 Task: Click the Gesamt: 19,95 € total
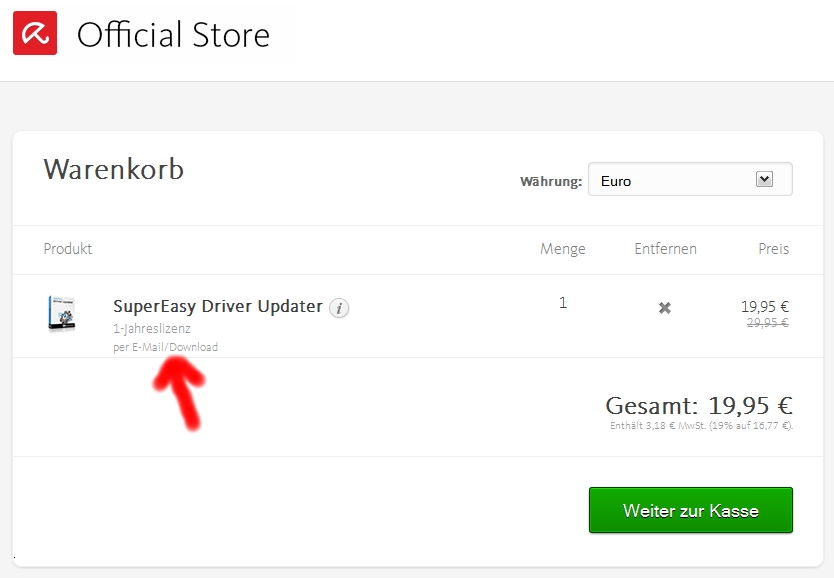pos(699,406)
